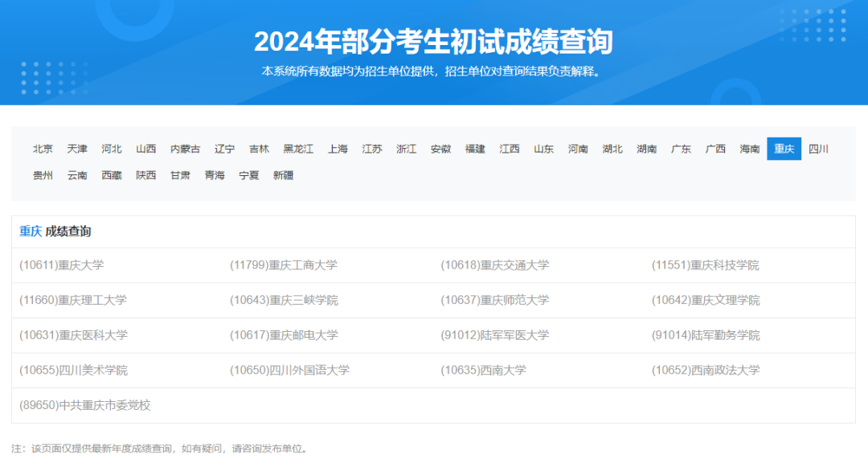Click the footnote starting with 注：该页面
The width and height of the screenshot is (868, 467).
click(159, 449)
